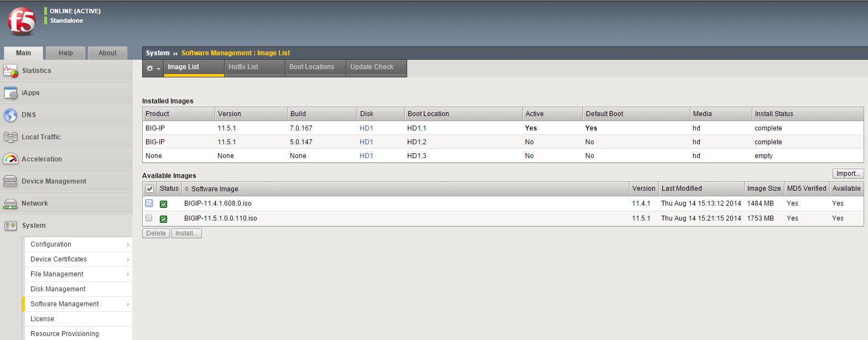Expand the Configuration submenu arrow
Viewport: 868px width, 340px height.
(128, 244)
